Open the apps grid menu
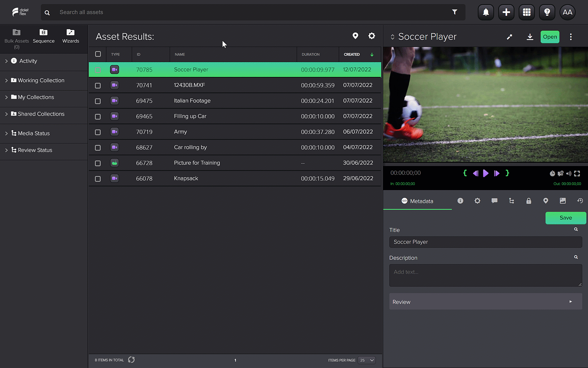This screenshot has height=368, width=588. (526, 12)
